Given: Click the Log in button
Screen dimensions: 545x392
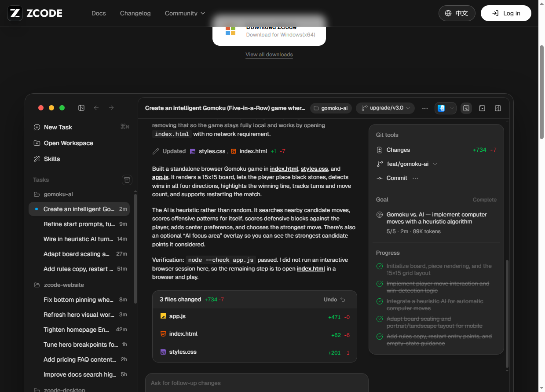Looking at the screenshot, I should (x=506, y=13).
